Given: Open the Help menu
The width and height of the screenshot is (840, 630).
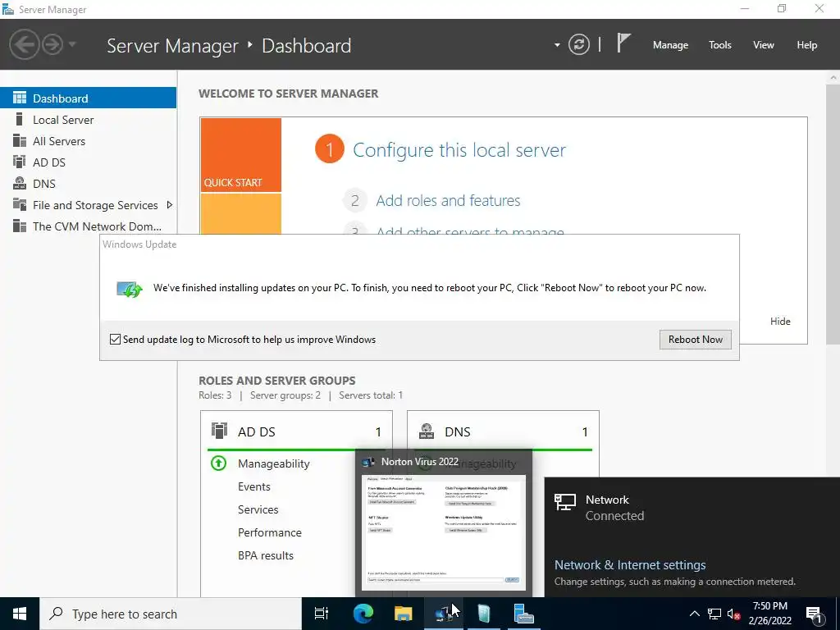Looking at the screenshot, I should pyautogui.click(x=806, y=45).
